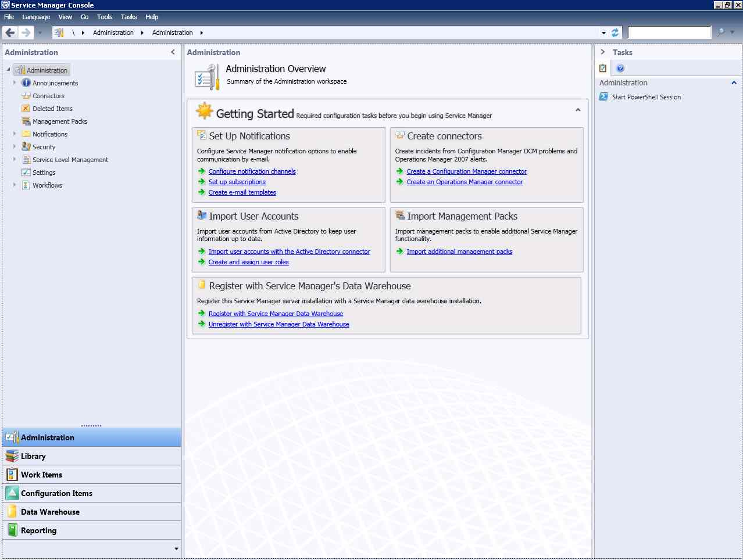Collapse the Tasks pane chevron
This screenshot has width=743, height=560.
point(603,52)
